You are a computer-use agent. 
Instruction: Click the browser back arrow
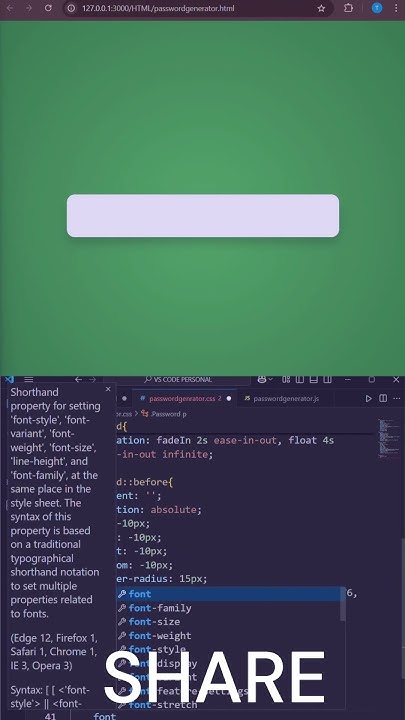pos(10,8)
